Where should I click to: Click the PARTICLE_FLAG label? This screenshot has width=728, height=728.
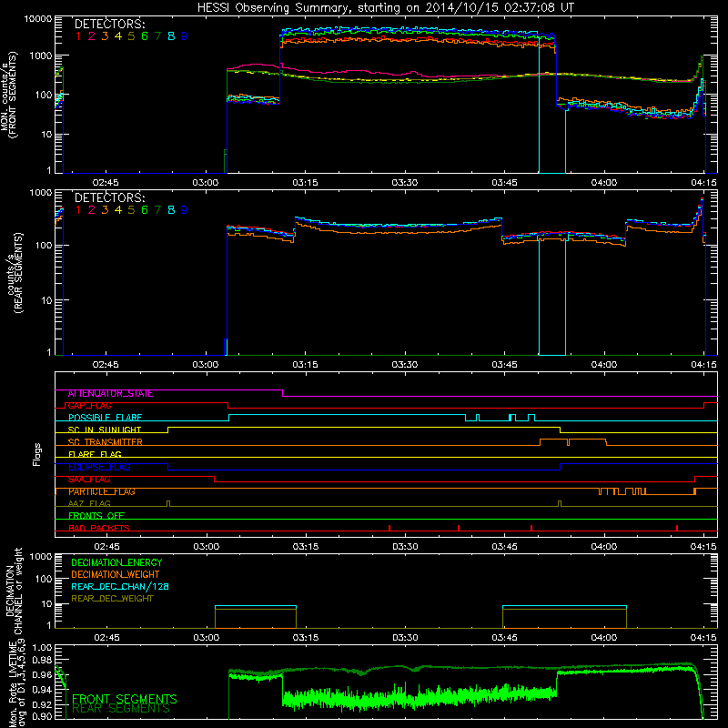point(102,491)
